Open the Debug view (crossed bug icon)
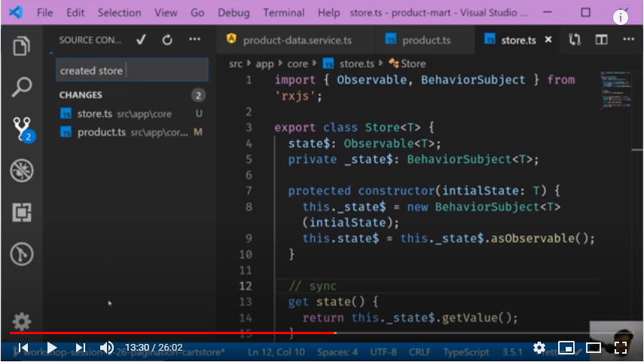The height and width of the screenshot is (362, 644). click(22, 171)
